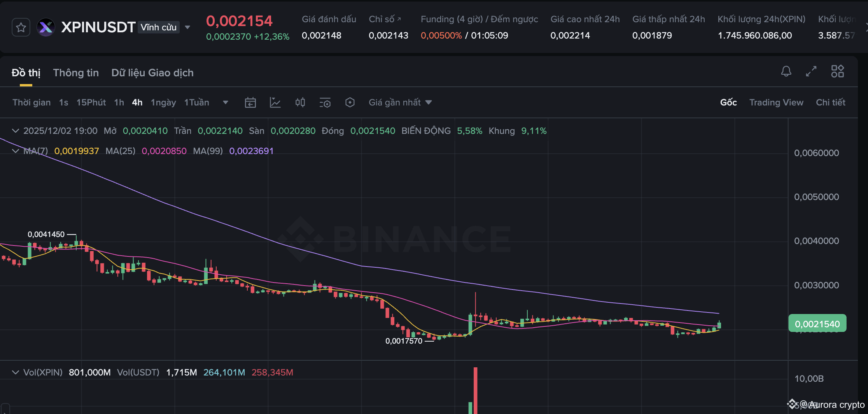Open the price alert notification bell
The height and width of the screenshot is (414, 868).
[x=786, y=72]
